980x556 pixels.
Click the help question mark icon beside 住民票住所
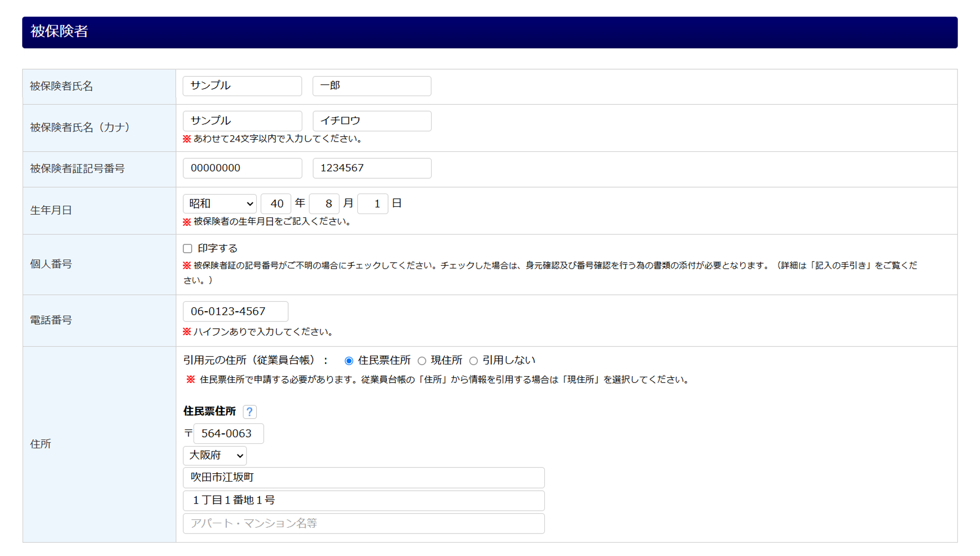pos(249,411)
